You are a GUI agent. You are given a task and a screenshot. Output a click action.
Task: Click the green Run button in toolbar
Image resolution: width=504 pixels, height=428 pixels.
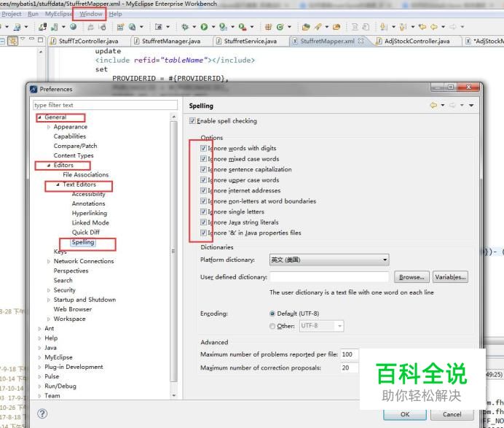[x=204, y=27]
